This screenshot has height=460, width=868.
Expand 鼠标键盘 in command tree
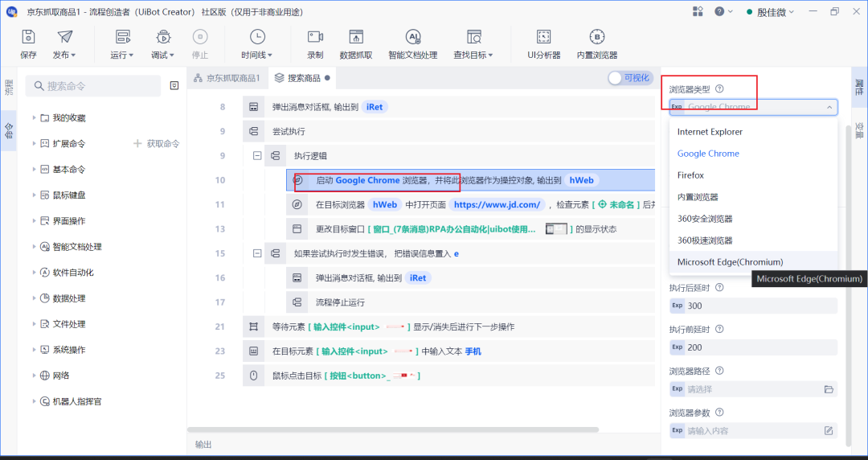(x=34, y=195)
